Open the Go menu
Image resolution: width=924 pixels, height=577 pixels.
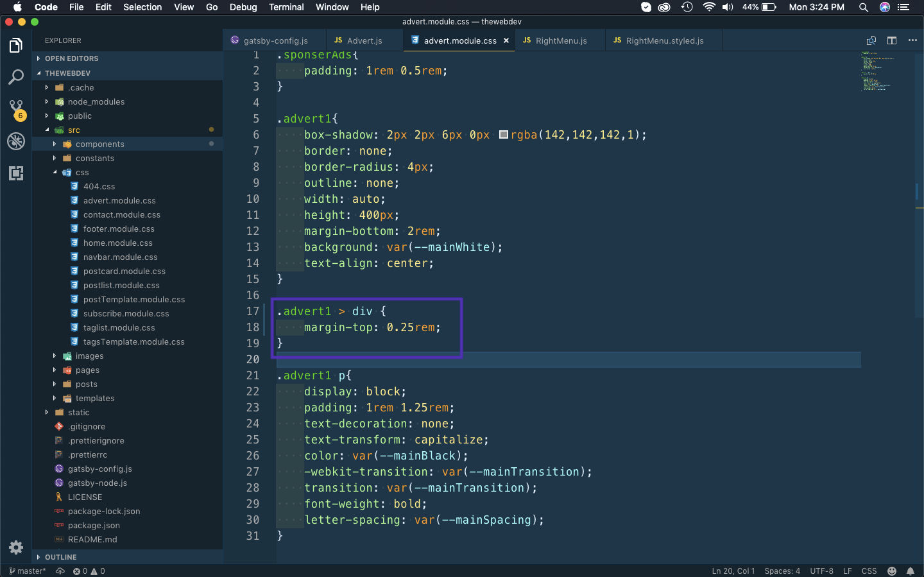tap(212, 7)
